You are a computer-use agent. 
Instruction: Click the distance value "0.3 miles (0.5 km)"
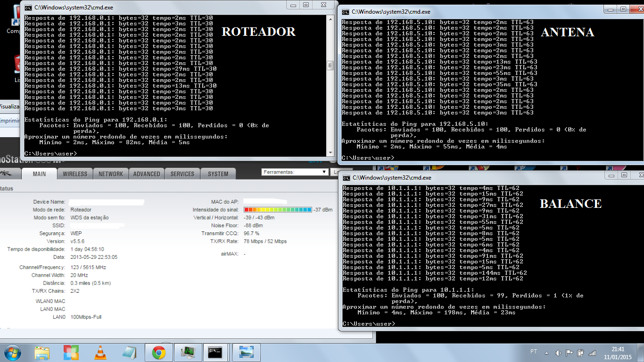(x=91, y=283)
